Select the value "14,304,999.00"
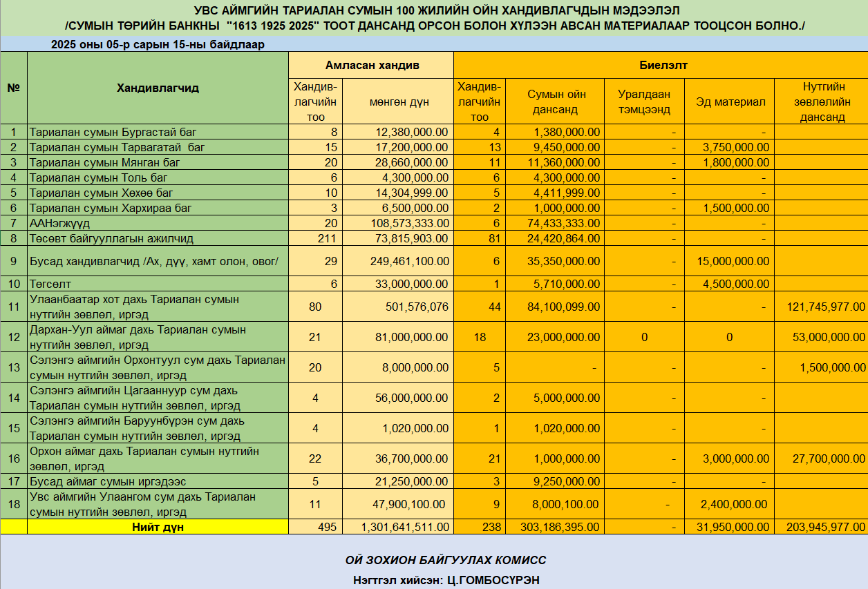Image resolution: width=868 pixels, height=589 pixels. click(x=413, y=193)
